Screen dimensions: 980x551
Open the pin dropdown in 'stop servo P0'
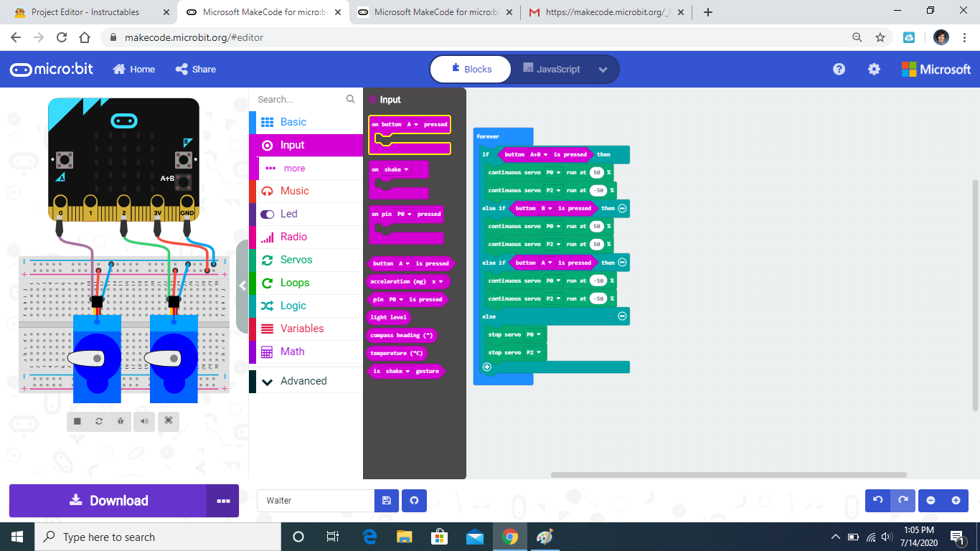[534, 334]
